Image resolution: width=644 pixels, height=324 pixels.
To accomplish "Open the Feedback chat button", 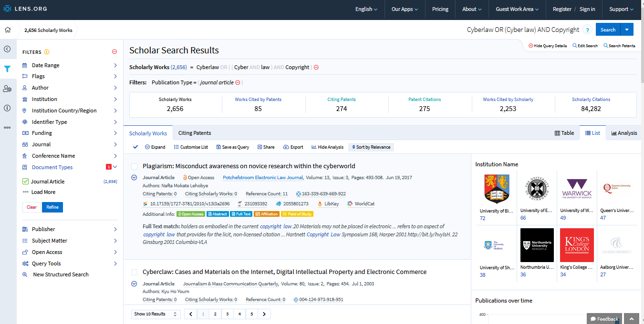I will 604,319.
